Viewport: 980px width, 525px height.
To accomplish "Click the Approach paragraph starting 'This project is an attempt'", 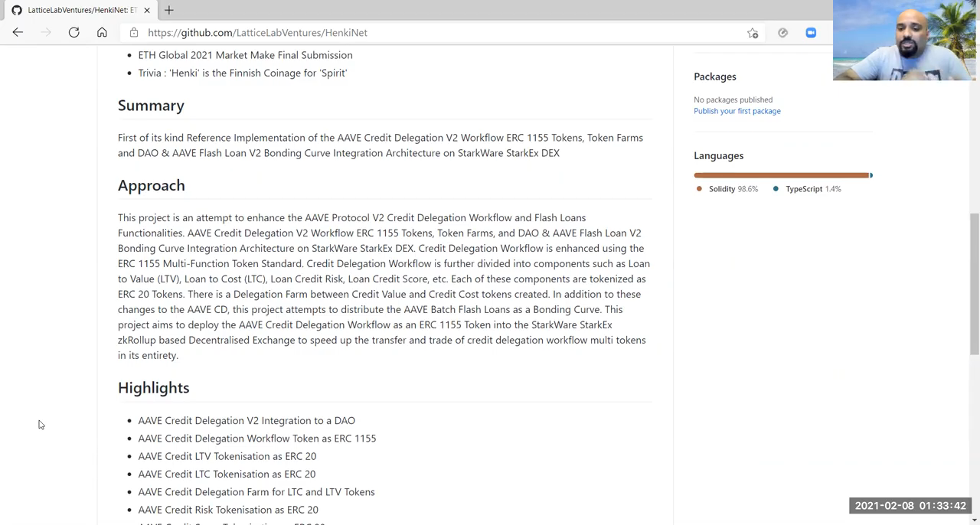I will coord(384,286).
